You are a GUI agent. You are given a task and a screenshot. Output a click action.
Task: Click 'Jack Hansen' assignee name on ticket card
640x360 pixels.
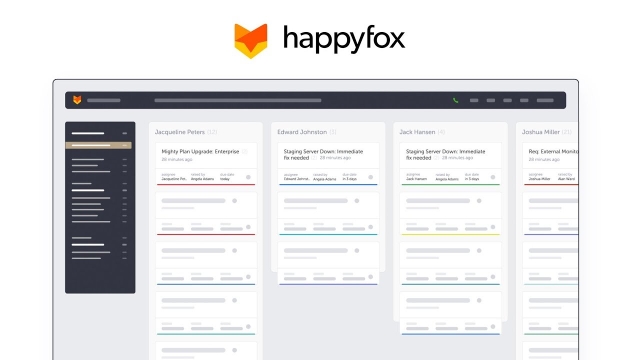tap(416, 179)
